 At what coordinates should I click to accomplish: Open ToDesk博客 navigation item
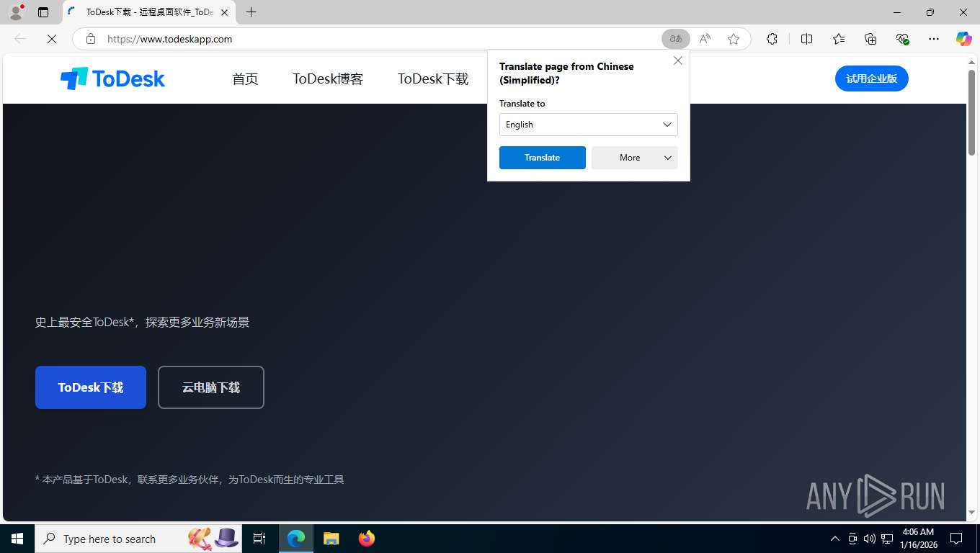tap(328, 79)
